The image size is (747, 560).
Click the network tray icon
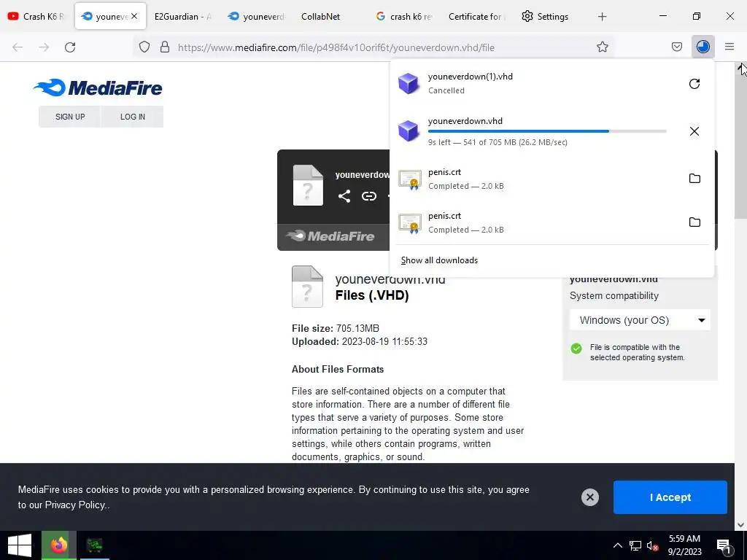point(635,545)
